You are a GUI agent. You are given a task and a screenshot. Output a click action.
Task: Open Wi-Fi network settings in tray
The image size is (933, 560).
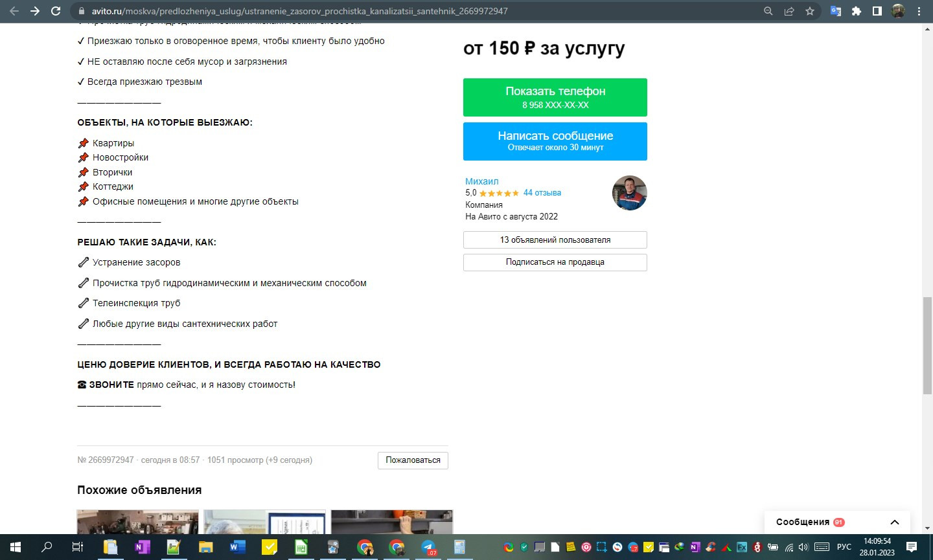pos(789,547)
